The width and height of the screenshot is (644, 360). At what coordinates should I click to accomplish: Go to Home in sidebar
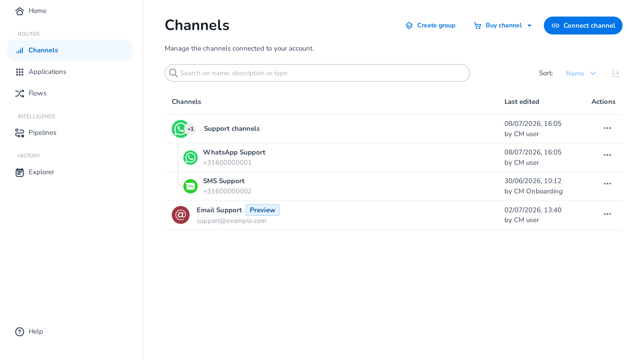tap(38, 11)
